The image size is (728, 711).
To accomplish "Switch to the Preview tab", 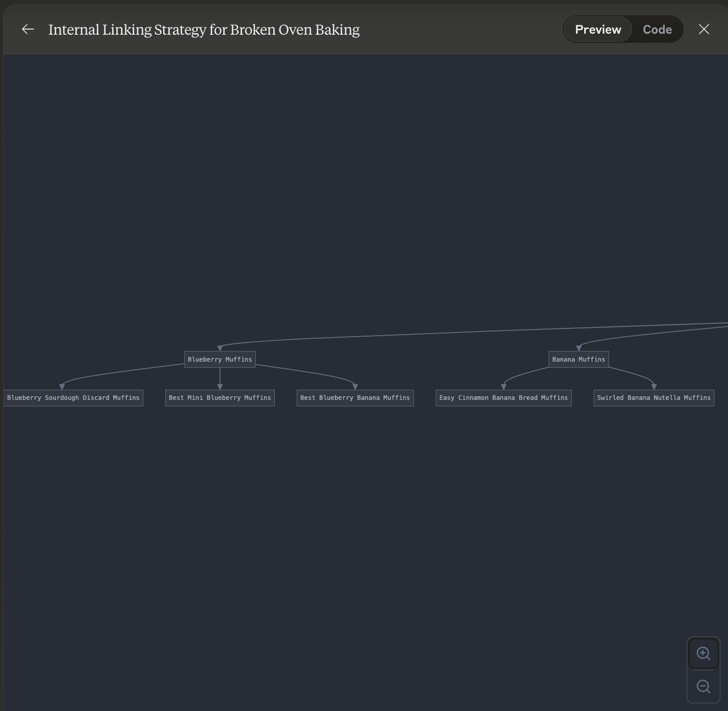I will pyautogui.click(x=598, y=30).
